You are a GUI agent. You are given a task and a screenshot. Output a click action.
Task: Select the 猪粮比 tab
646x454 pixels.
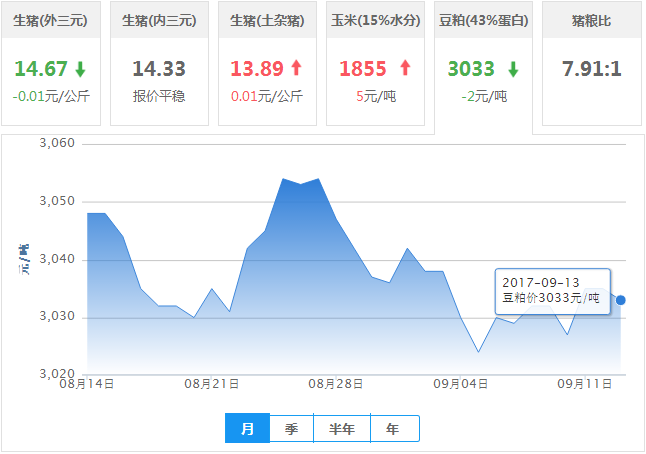[x=592, y=63]
